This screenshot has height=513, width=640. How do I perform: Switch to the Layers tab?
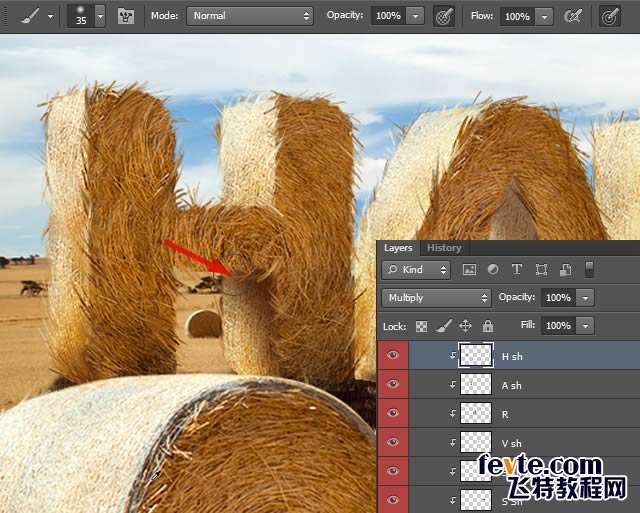click(x=398, y=248)
